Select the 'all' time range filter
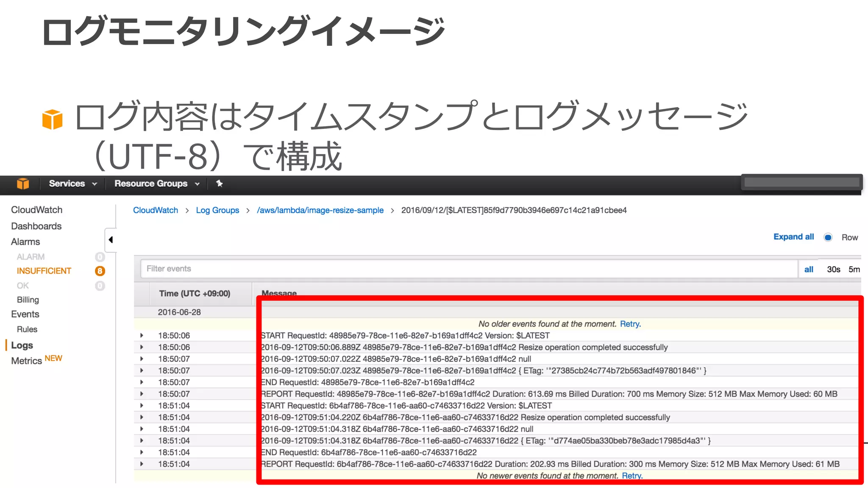 [x=809, y=269]
